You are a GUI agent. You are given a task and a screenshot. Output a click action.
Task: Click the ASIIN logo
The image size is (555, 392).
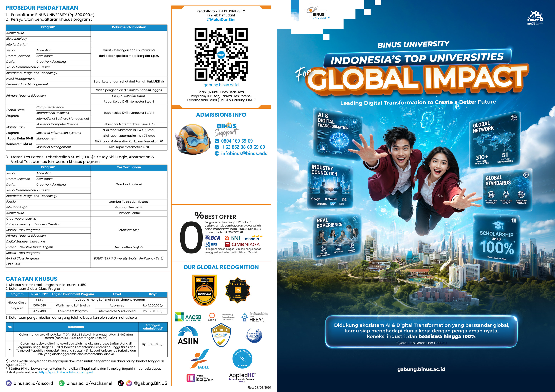click(188, 335)
